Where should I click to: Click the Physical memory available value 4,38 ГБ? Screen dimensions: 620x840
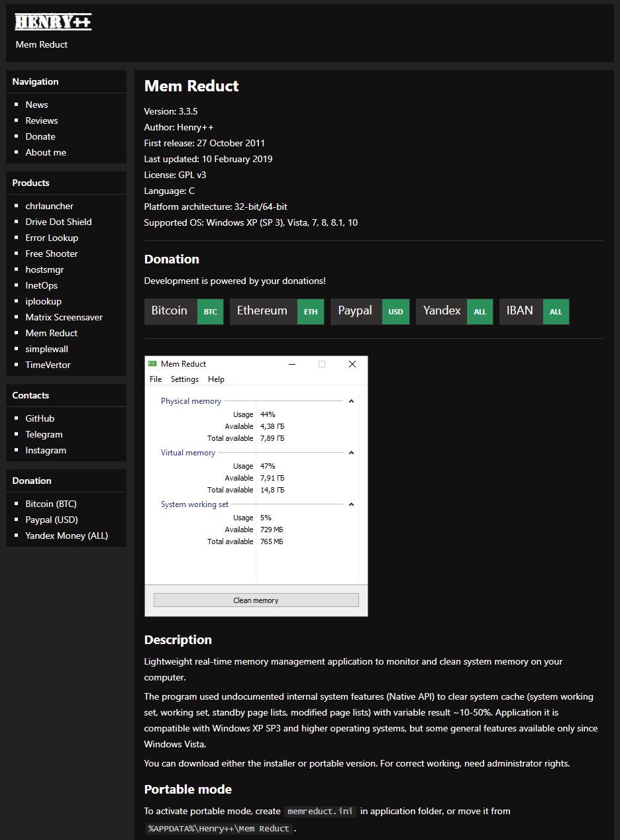[272, 426]
